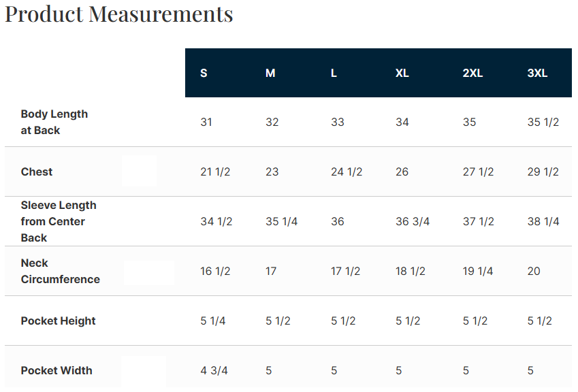Click the S size column header
578x392 pixels.
coord(204,73)
